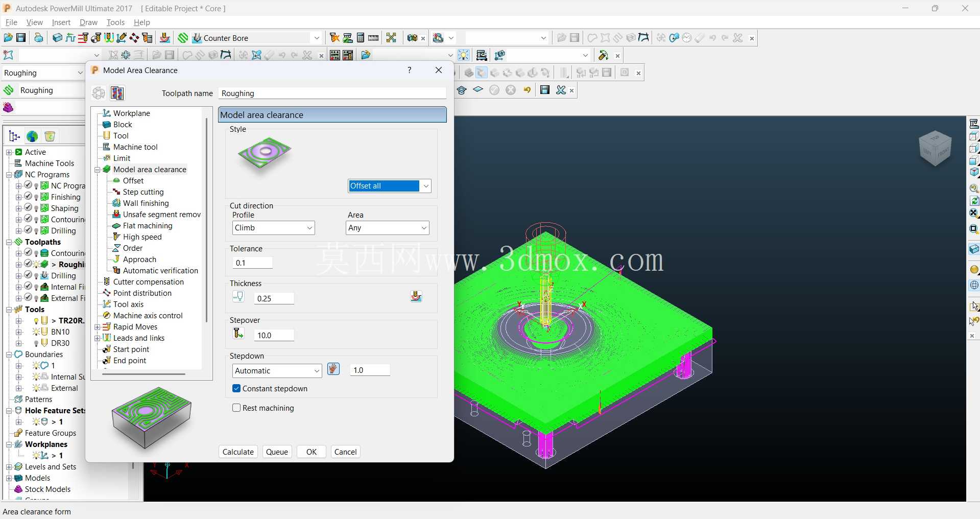
Task: Toggle light bulb for DR30 tool
Action: coord(36,343)
